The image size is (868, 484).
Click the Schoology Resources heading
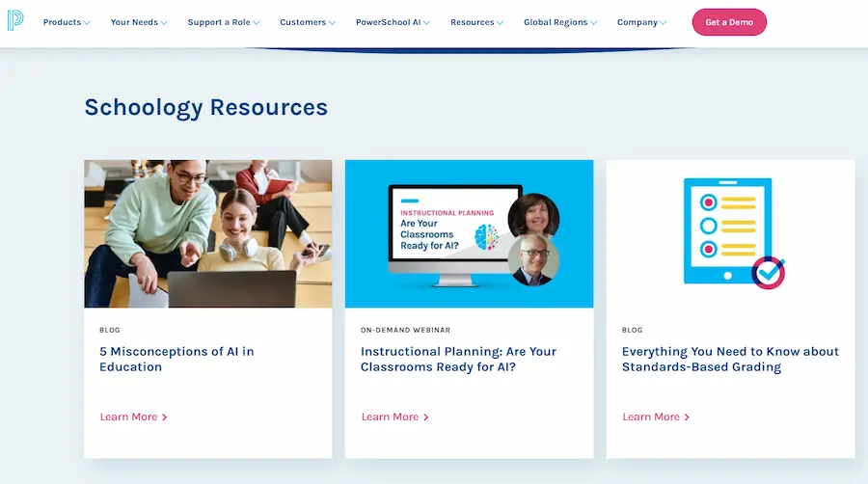coord(206,107)
